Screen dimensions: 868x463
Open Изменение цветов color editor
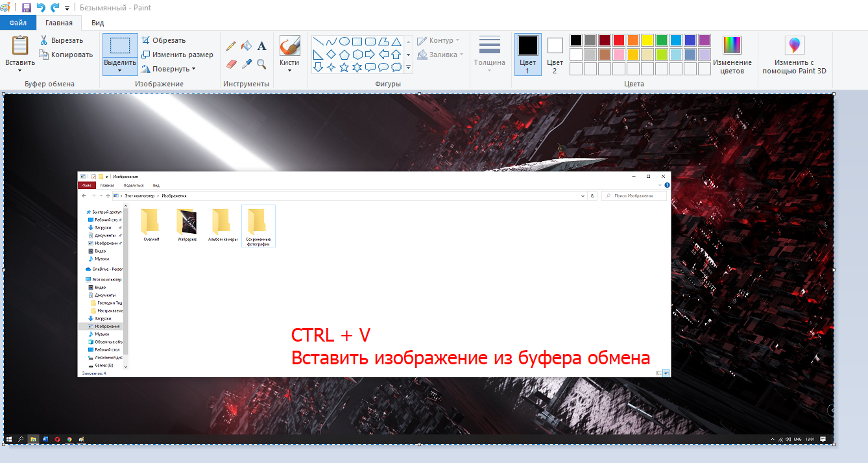pyautogui.click(x=732, y=55)
